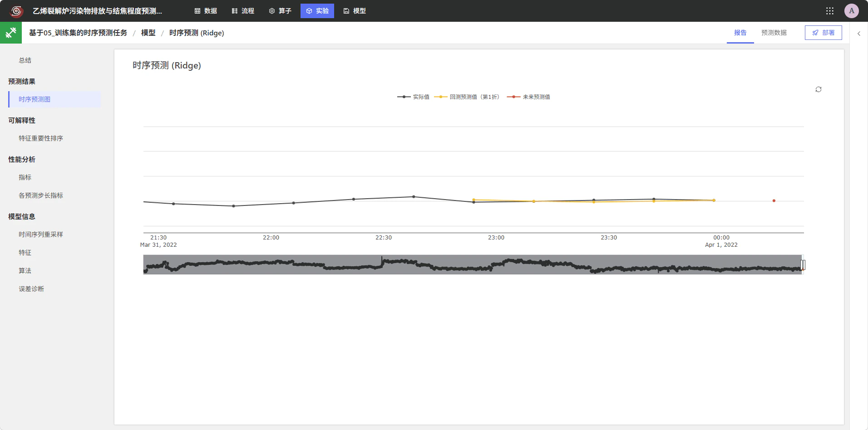Open the 算子 menu
This screenshot has height=430, width=868.
(x=280, y=11)
